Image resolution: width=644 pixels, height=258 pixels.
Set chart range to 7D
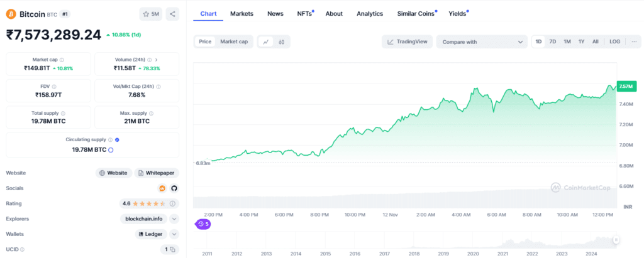[x=553, y=41]
